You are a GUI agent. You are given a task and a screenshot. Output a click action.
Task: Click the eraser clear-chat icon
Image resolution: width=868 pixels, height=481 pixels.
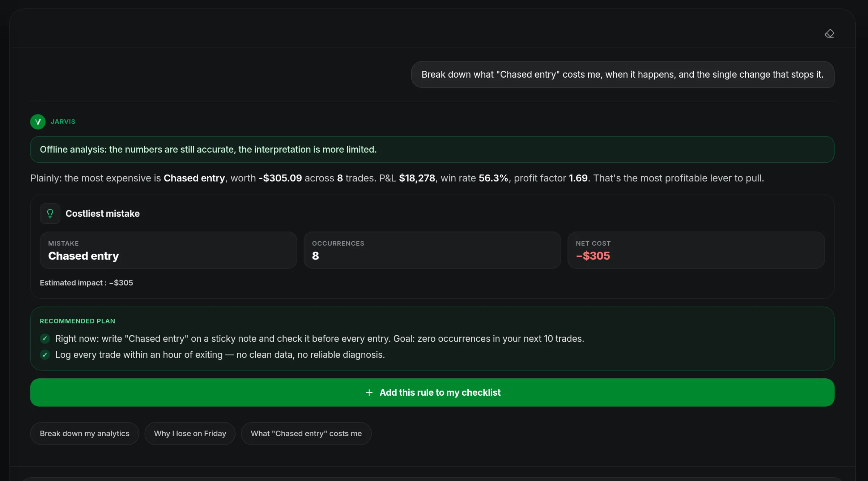(x=829, y=34)
